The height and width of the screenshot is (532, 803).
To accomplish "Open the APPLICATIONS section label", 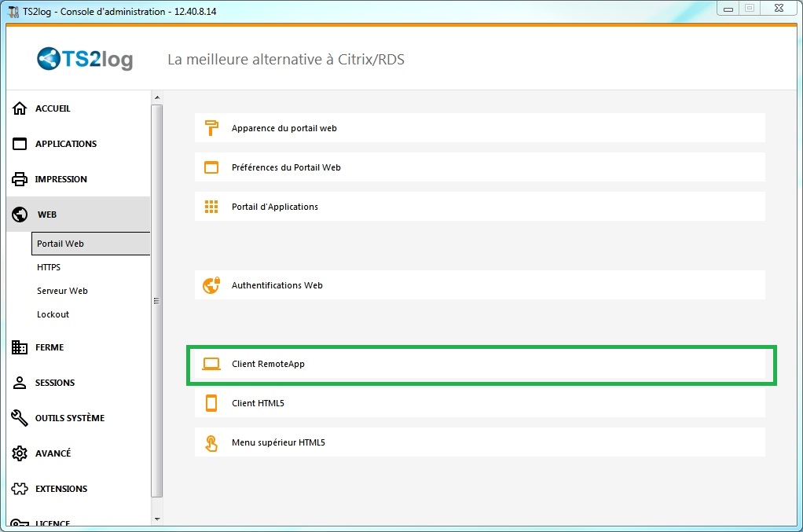I will coord(66,144).
